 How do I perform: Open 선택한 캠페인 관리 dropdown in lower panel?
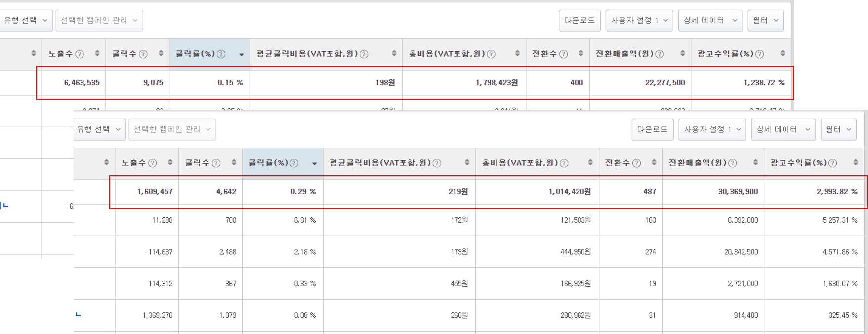172,129
